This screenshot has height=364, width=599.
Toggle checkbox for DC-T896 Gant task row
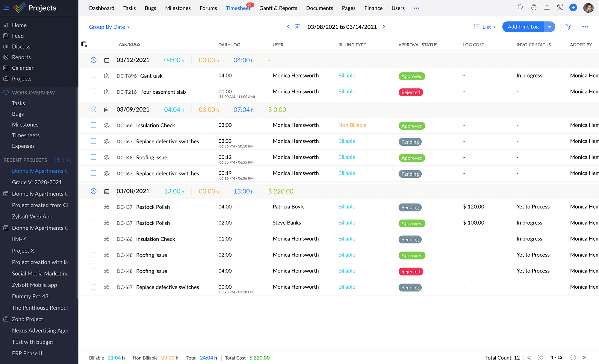93,76
